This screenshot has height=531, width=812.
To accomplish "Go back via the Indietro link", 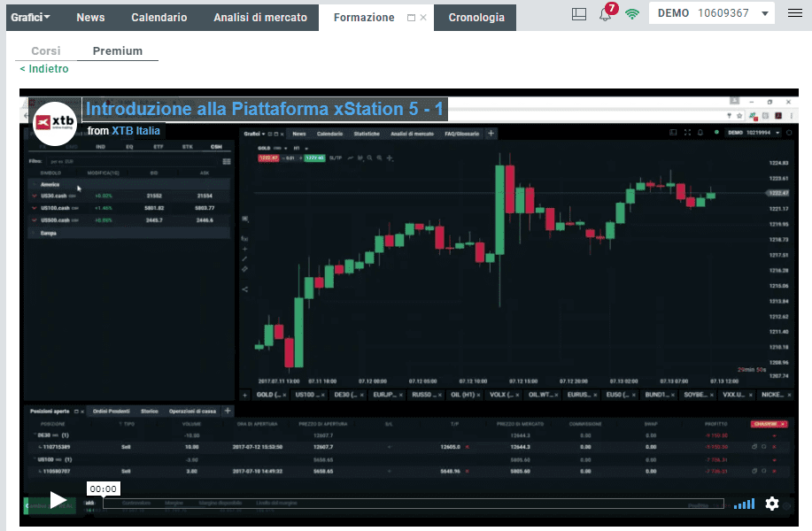I will (x=44, y=69).
